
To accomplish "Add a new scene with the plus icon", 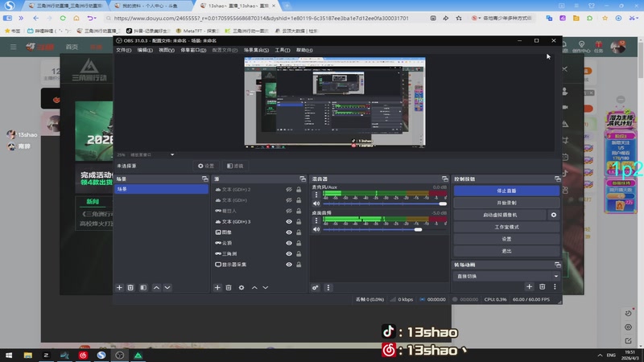I will pos(119,288).
